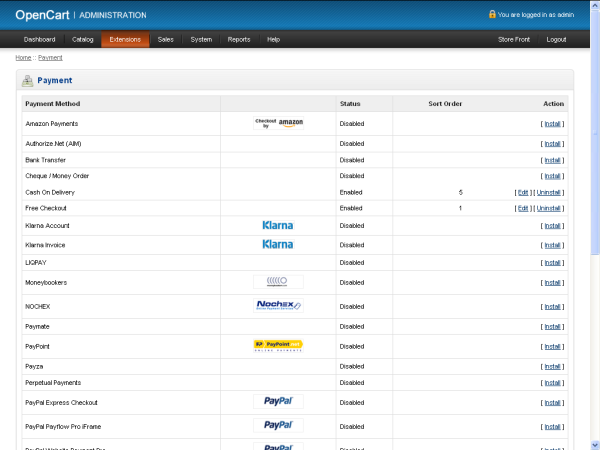Image resolution: width=600 pixels, height=450 pixels.
Task: Install Authorize.Net (AIM)
Action: coord(552,144)
